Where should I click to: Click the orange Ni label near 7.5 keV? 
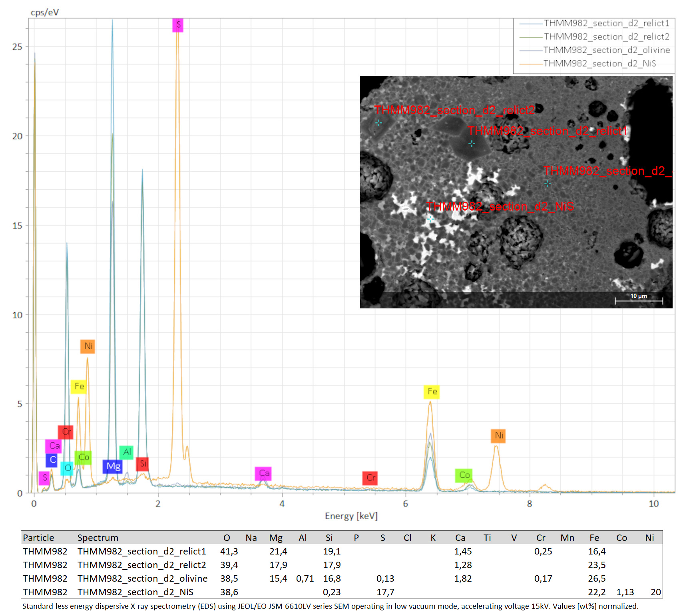click(498, 435)
